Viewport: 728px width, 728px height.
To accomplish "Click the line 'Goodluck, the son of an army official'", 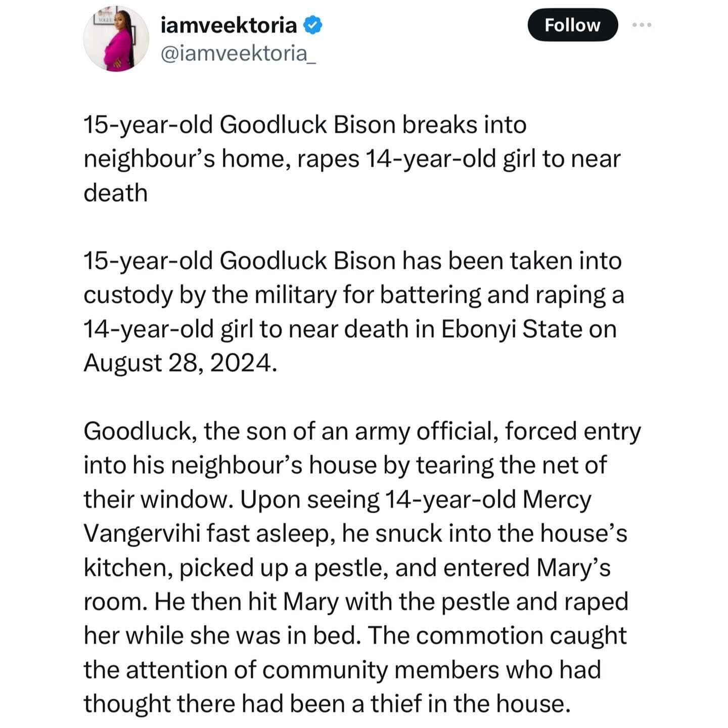I will (362, 431).
